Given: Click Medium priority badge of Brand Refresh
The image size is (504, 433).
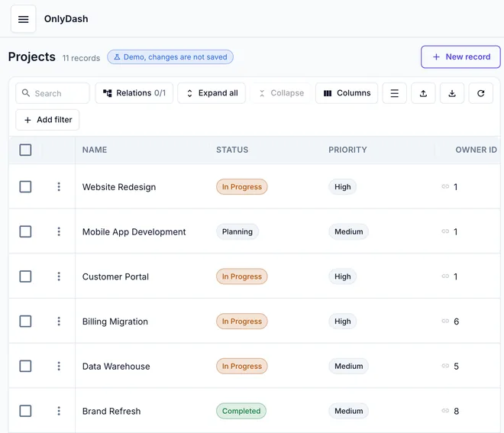Looking at the screenshot, I should (348, 411).
